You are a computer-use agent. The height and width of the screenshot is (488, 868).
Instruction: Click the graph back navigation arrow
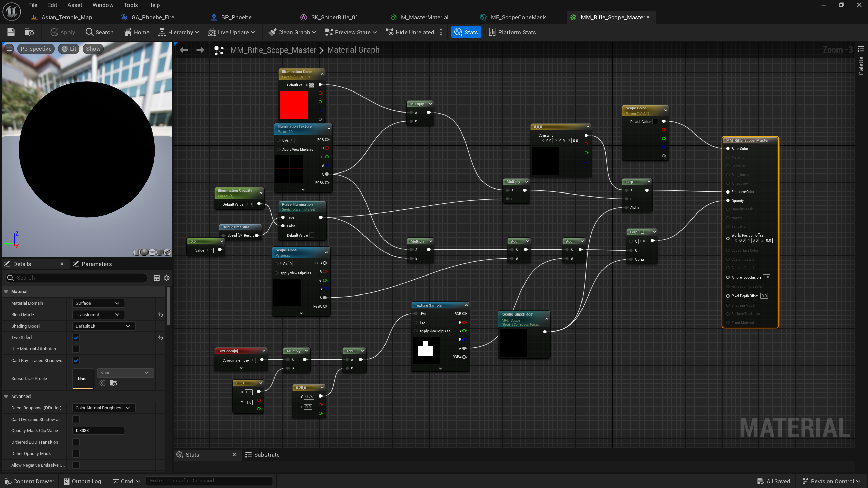pos(184,50)
